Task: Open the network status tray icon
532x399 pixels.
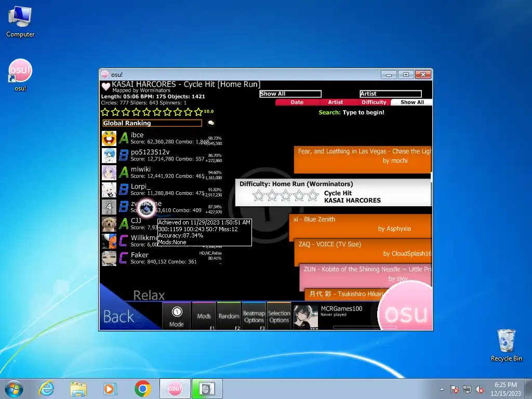Action: [467, 389]
